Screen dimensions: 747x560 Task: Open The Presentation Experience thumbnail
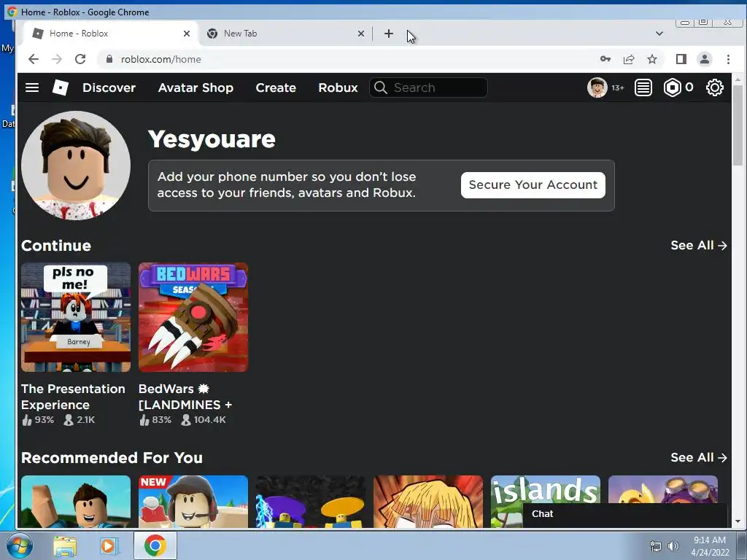click(x=76, y=317)
